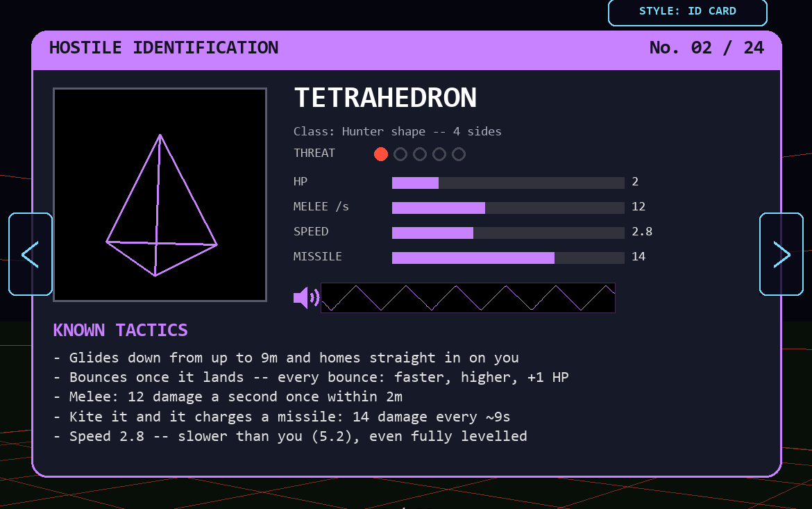Click the triangle waveform display
The width and height of the screenshot is (812, 509).
468,298
